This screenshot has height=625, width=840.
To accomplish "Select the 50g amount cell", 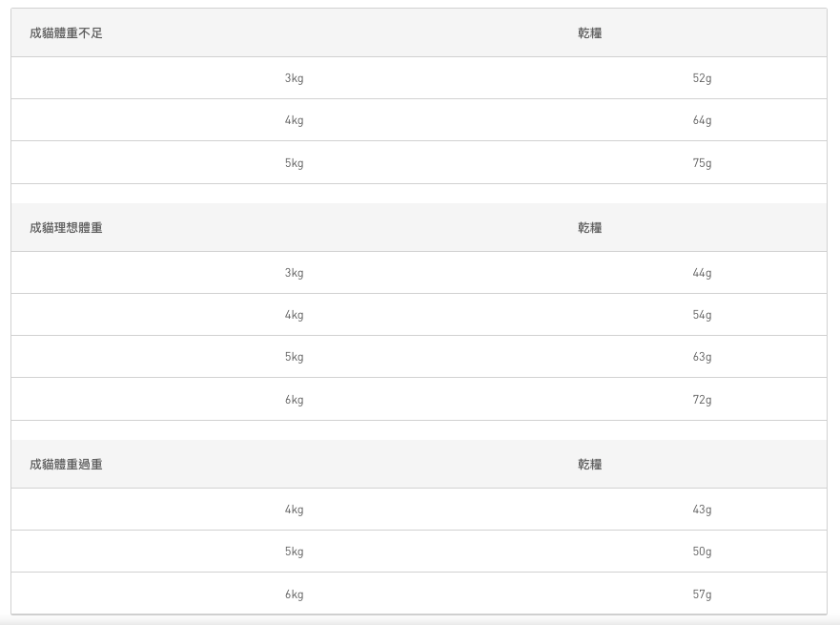I will pos(702,552).
